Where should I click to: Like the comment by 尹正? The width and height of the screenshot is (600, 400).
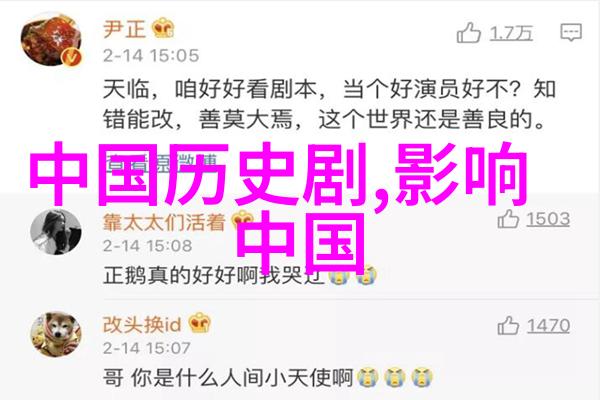point(468,33)
